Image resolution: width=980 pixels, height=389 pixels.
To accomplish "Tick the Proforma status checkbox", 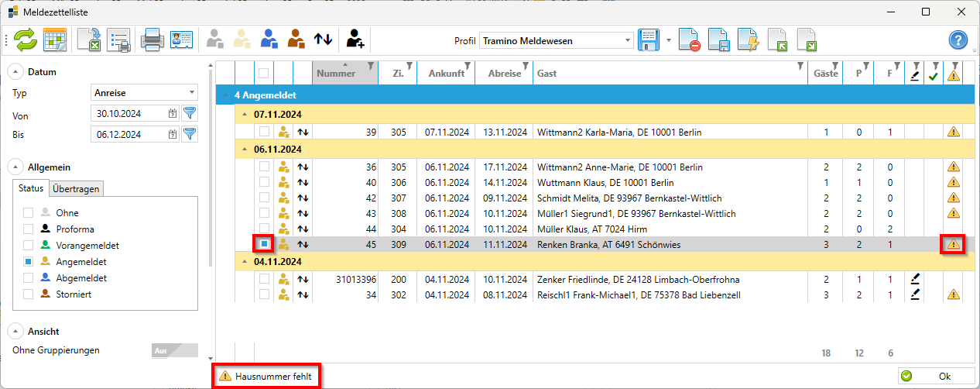I will pos(29,229).
